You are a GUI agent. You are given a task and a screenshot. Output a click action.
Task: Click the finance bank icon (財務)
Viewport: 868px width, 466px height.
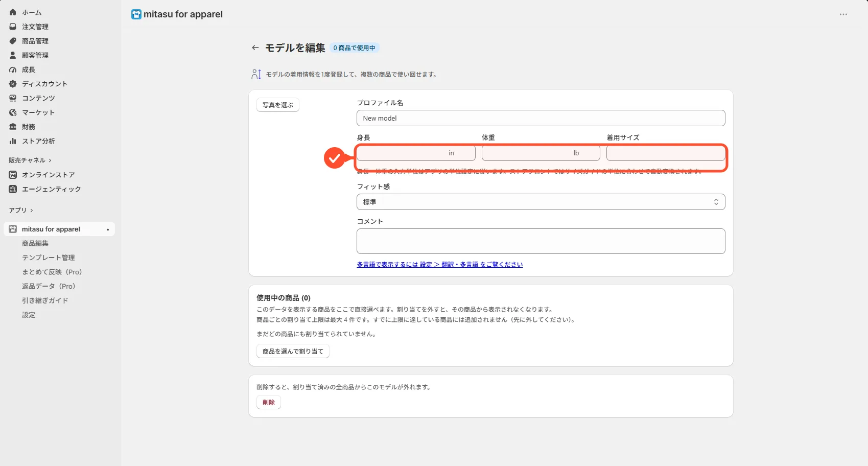pos(13,127)
